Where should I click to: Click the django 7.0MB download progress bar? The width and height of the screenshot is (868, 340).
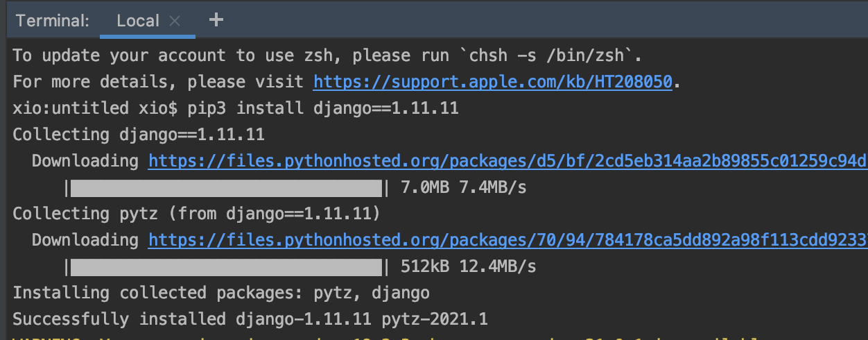[x=226, y=187]
